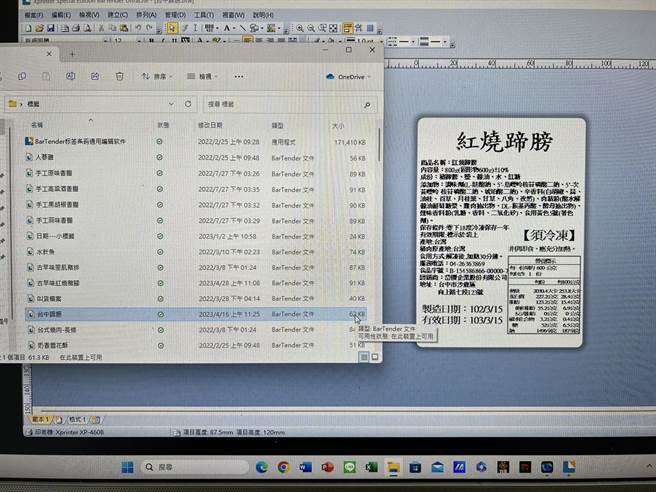Click the Windows Start button

[128, 467]
